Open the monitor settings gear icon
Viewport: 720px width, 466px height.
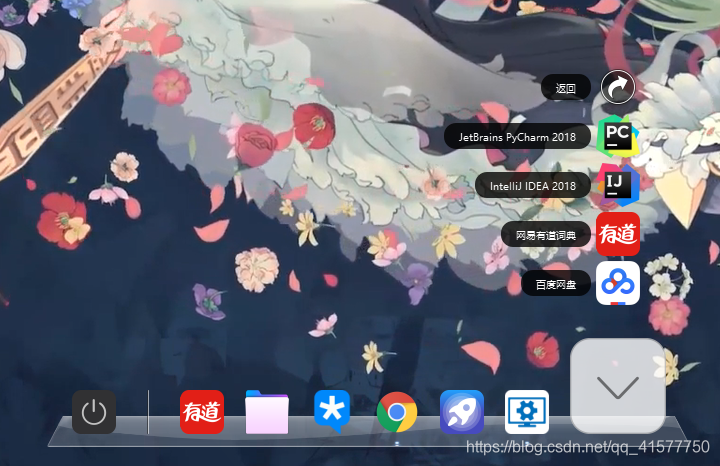pyautogui.click(x=527, y=412)
